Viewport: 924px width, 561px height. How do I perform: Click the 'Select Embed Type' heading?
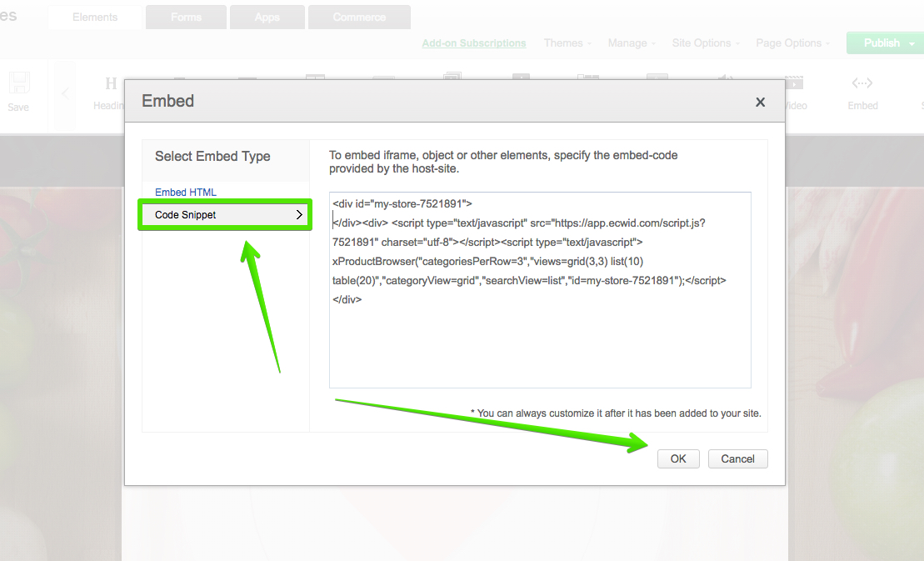point(212,156)
